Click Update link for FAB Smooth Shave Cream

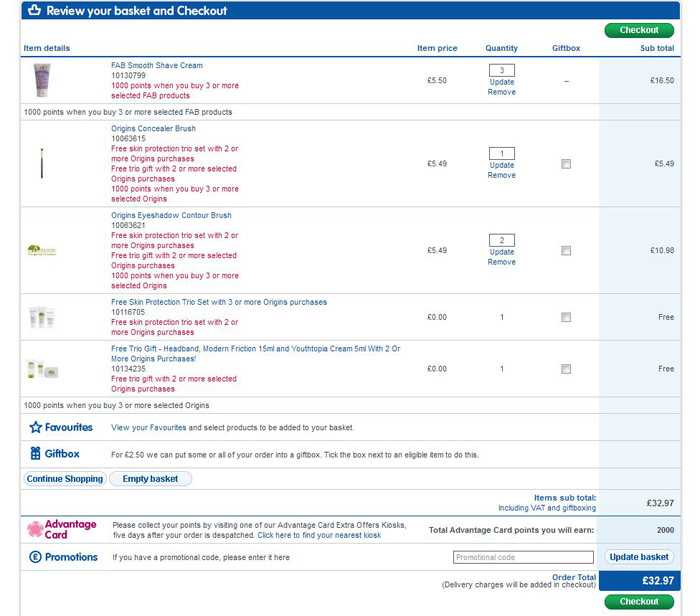[502, 82]
